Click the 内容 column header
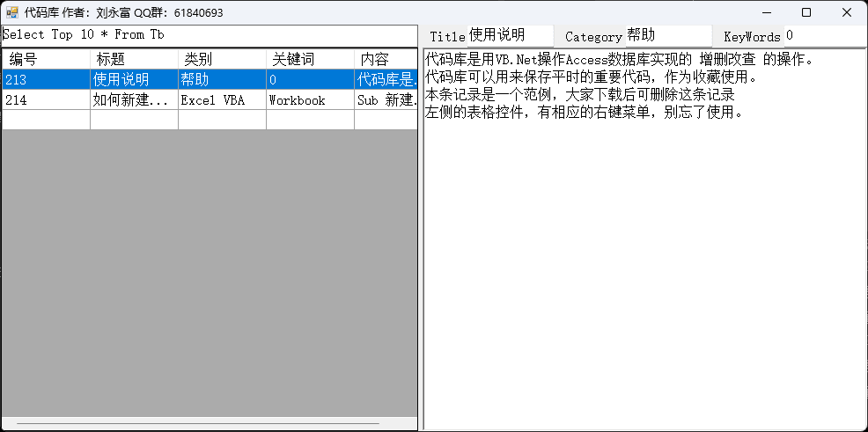The width and height of the screenshot is (868, 432). pyautogui.click(x=386, y=59)
